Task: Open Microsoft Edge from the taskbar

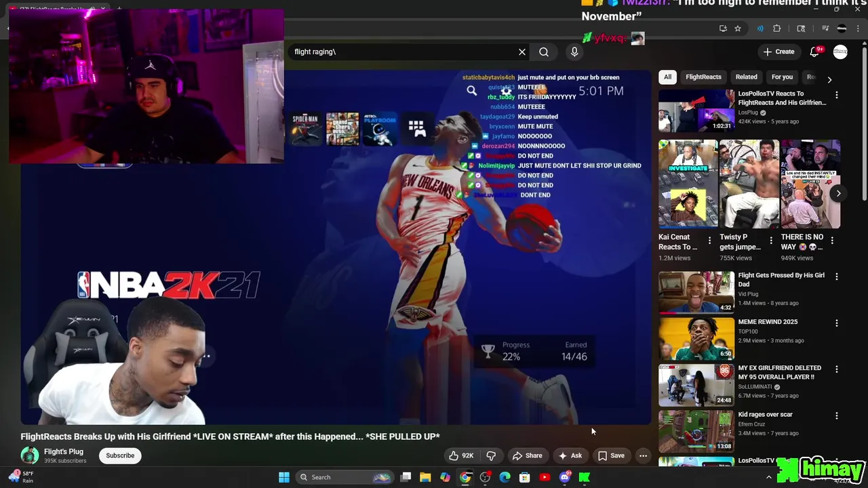Action: point(505,477)
